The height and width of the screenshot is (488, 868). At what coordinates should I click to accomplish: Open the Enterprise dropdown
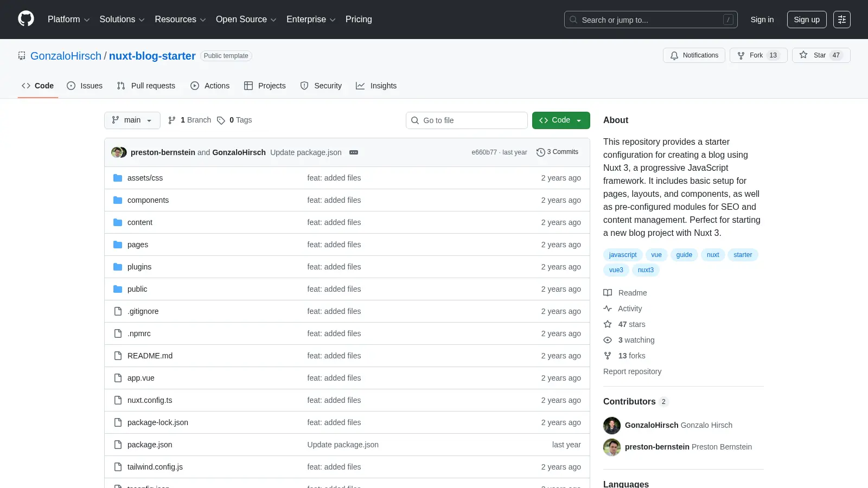click(311, 20)
